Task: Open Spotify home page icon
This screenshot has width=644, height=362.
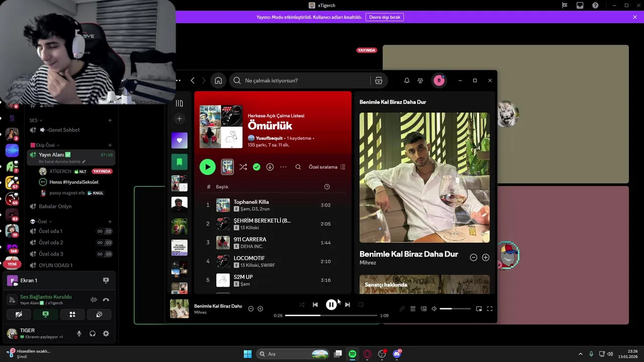Action: point(218,80)
